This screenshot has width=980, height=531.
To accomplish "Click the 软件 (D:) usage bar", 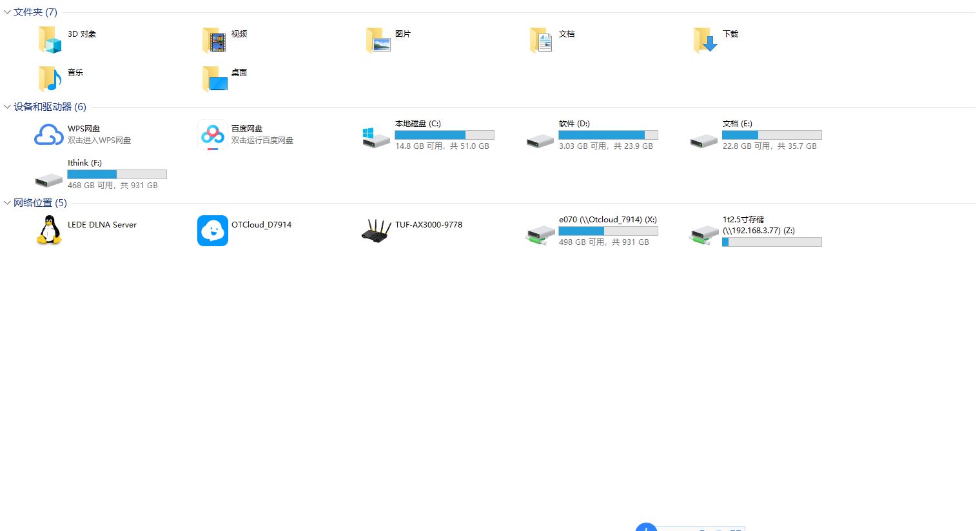I will [609, 135].
